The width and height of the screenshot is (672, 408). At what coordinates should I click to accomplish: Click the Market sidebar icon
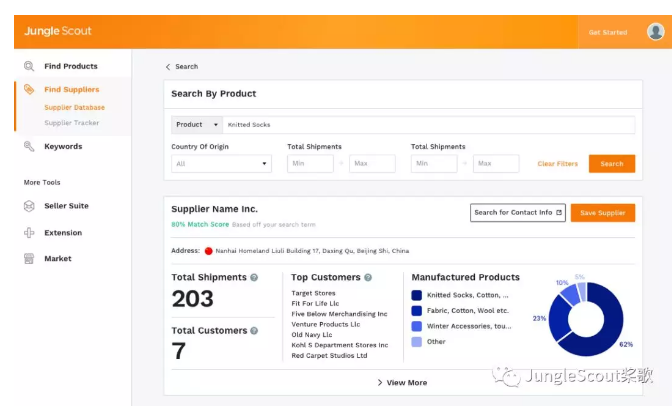[29, 259]
